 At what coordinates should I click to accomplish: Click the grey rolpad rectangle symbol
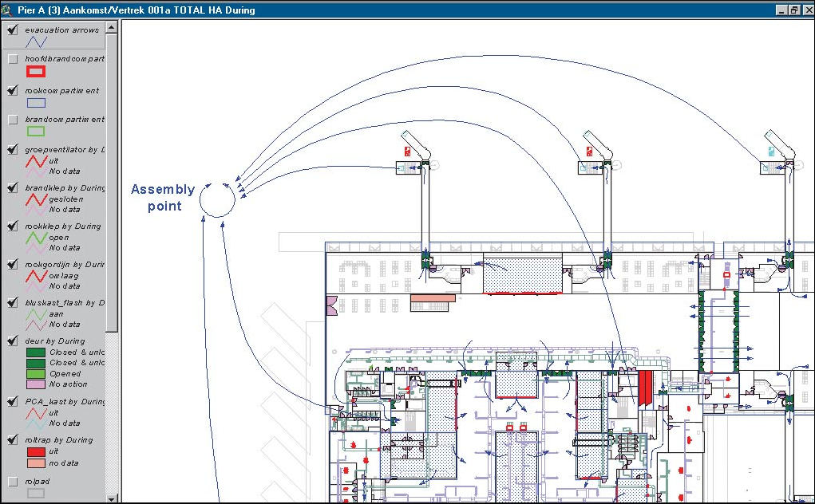coord(36,493)
